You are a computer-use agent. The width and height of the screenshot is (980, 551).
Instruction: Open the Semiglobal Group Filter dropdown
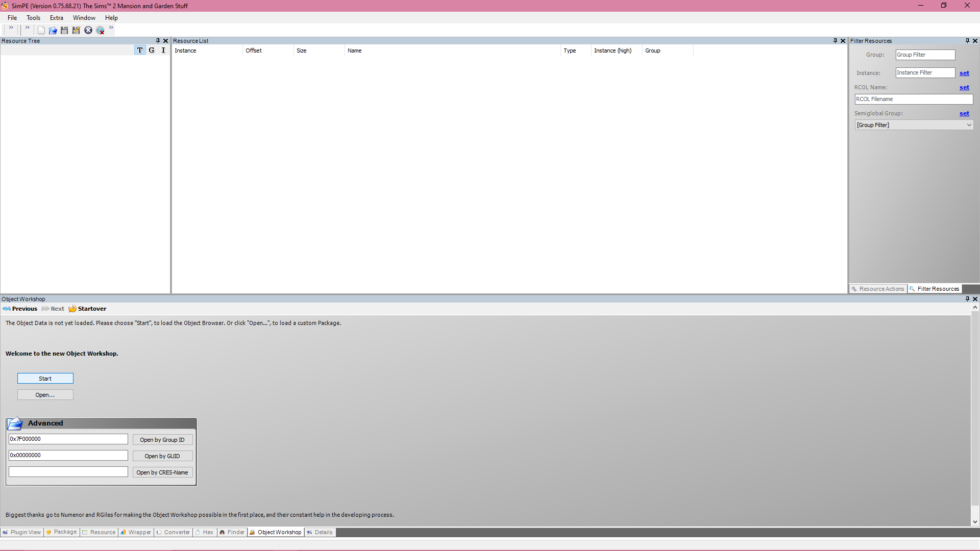click(968, 125)
